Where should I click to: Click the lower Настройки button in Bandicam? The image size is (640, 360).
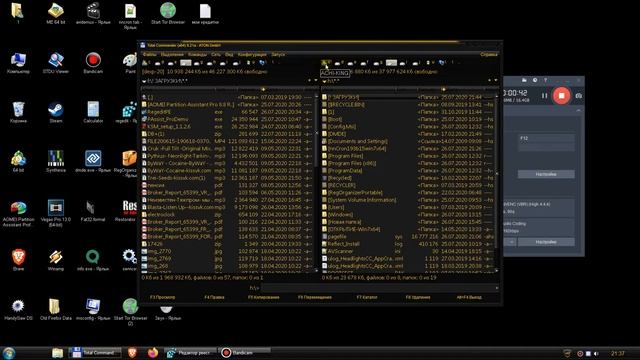click(546, 242)
